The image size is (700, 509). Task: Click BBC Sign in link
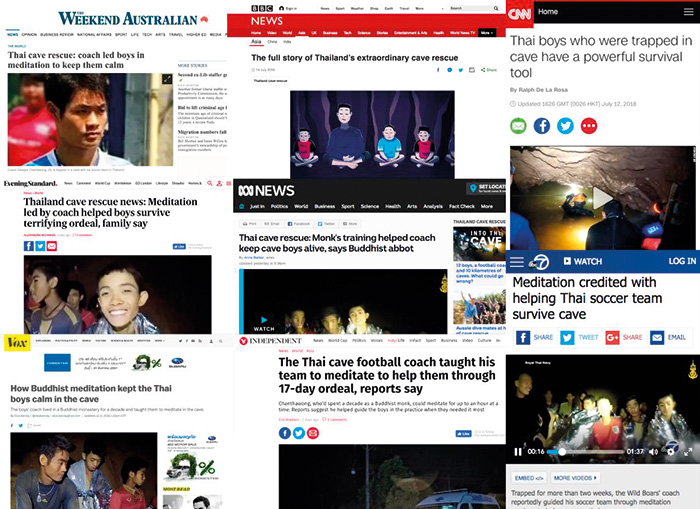[288, 8]
